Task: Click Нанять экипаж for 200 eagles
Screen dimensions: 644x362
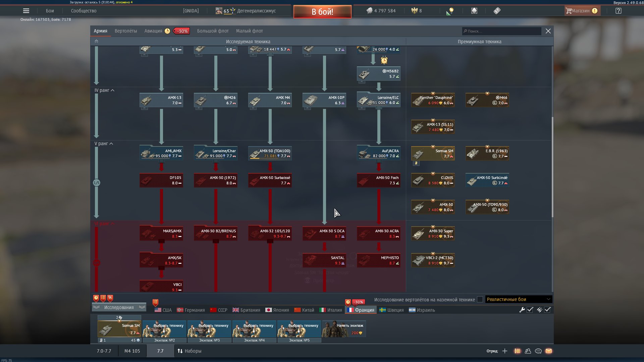Action: click(344, 329)
